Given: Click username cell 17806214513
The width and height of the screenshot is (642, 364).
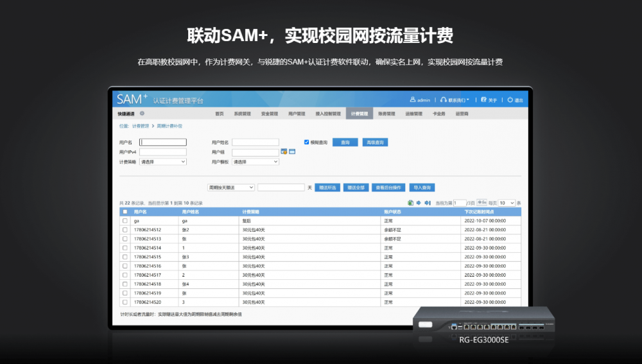Looking at the screenshot, I should (x=148, y=239).
